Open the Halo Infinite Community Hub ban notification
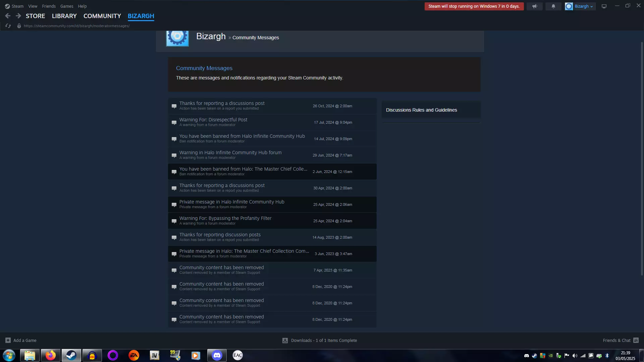Viewport: 644px width, 362px height. pyautogui.click(x=242, y=136)
